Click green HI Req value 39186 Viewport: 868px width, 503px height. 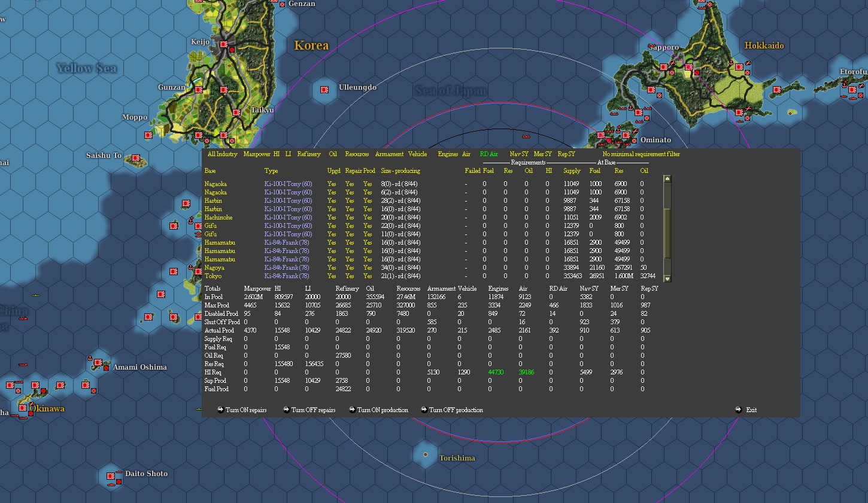click(x=526, y=372)
